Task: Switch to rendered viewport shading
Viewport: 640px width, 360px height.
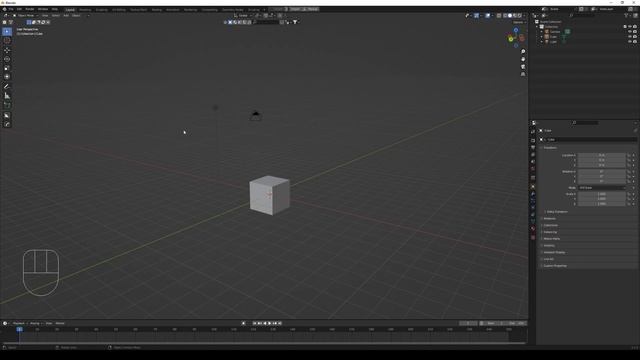Action: (520, 16)
